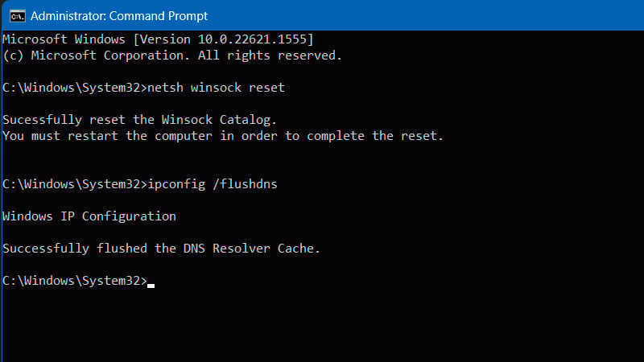Click the version number 10.0.22621.1555
The width and height of the screenshot is (644, 362).
[x=256, y=39]
